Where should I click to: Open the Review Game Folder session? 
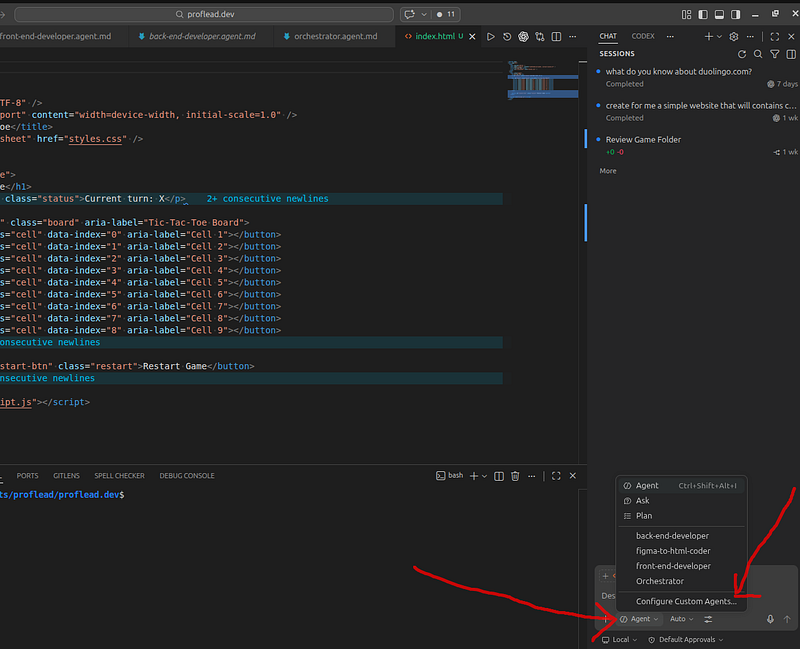coord(694,145)
